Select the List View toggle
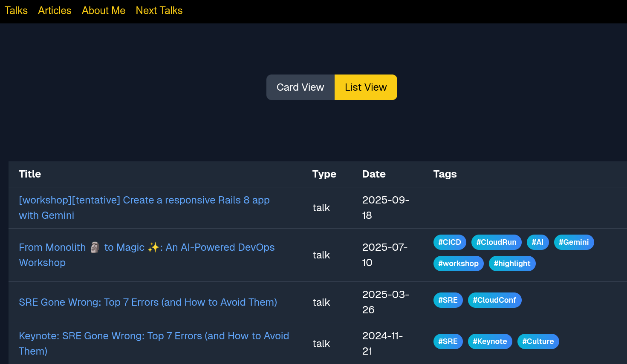Image resolution: width=627 pixels, height=364 pixels. [x=366, y=87]
